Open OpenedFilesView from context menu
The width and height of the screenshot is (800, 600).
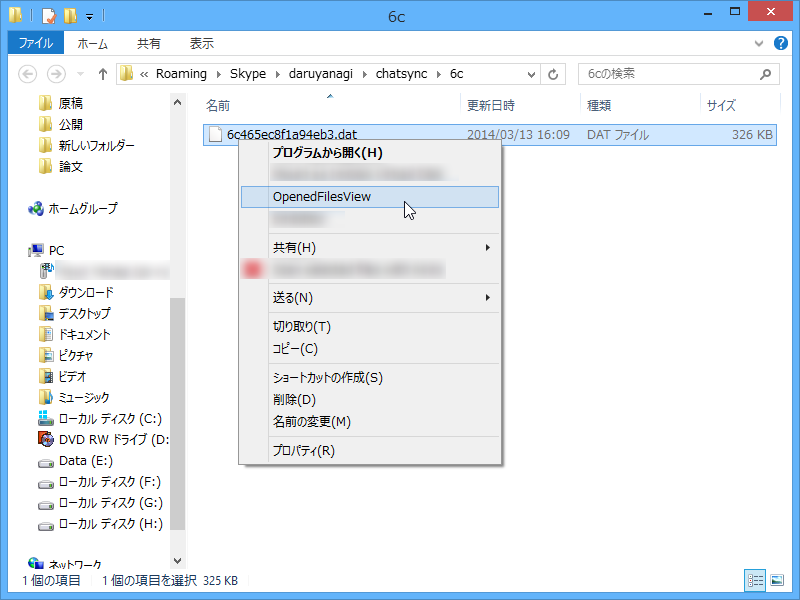(x=369, y=197)
